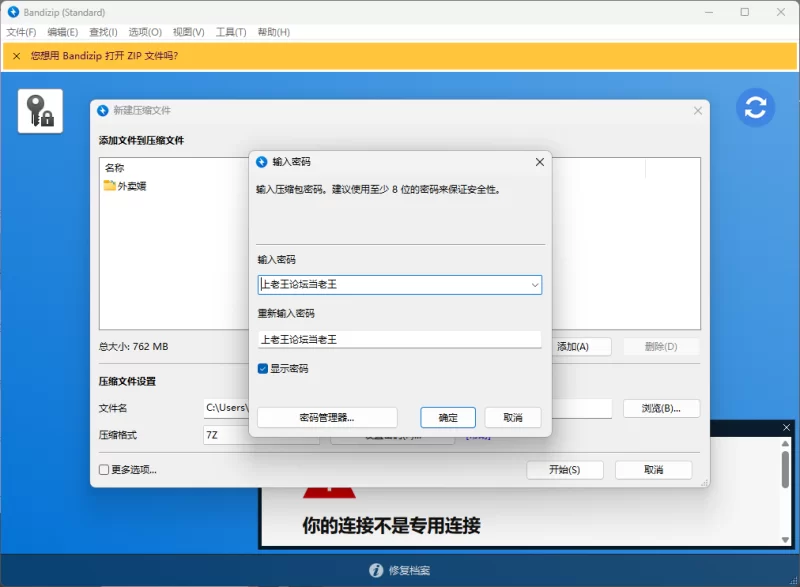Open the 查找(I) menu
The image size is (800, 587).
(x=103, y=32)
